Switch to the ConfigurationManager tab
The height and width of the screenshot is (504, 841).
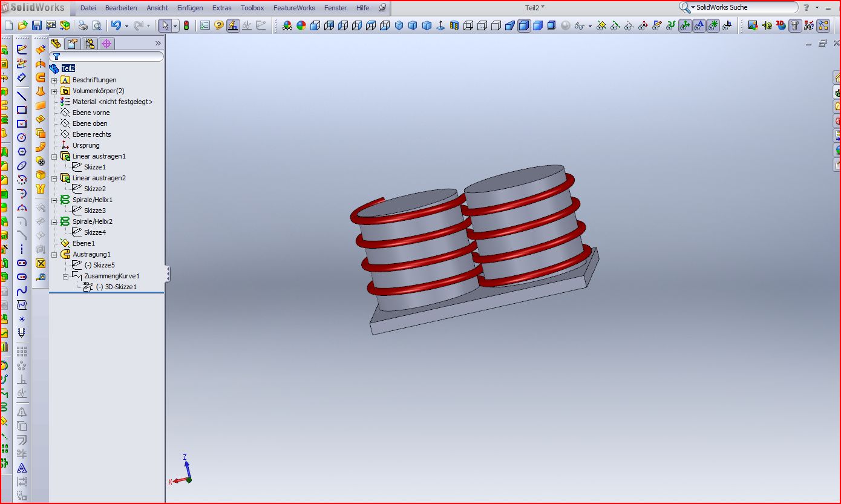tap(90, 44)
